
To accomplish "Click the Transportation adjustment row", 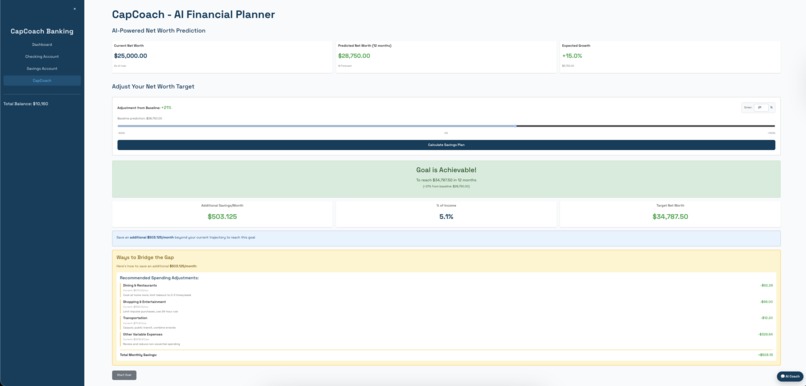I will 446,322.
